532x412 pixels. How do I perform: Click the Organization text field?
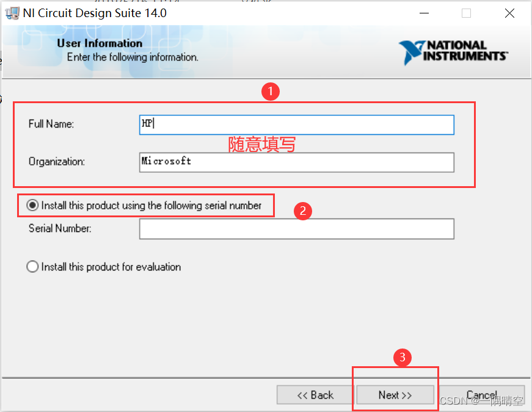tap(296, 162)
